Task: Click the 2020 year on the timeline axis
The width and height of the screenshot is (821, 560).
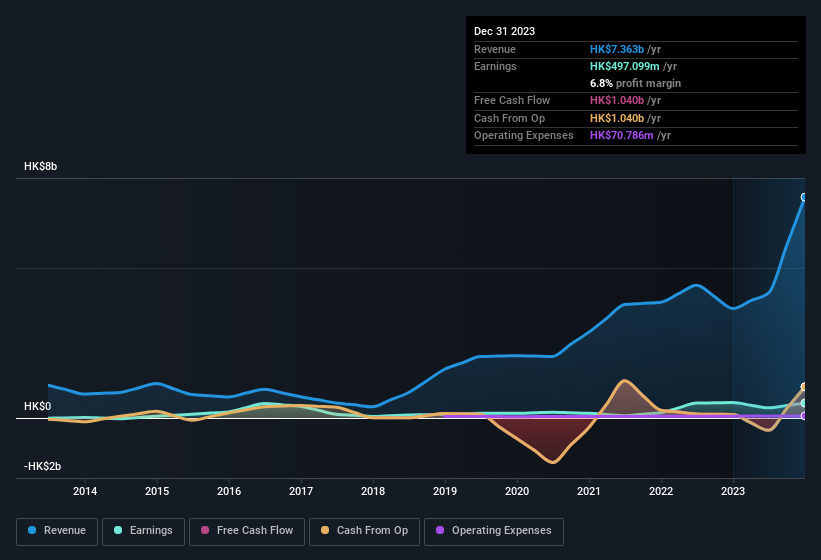Action: [x=517, y=491]
